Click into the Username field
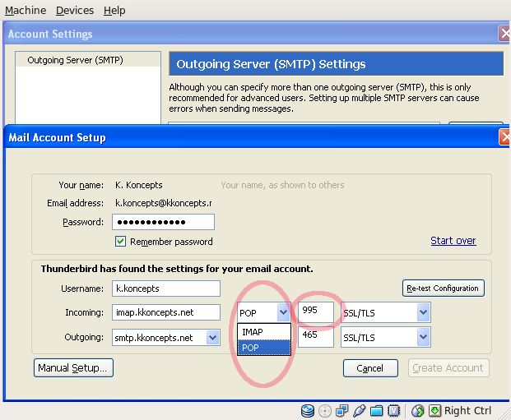Screen dimensions: 511x420 click(166, 288)
